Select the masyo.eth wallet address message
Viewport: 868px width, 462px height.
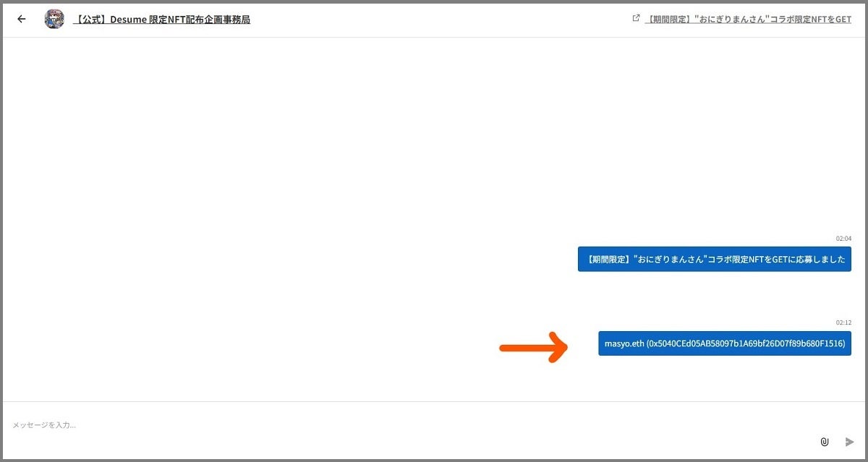(725, 343)
